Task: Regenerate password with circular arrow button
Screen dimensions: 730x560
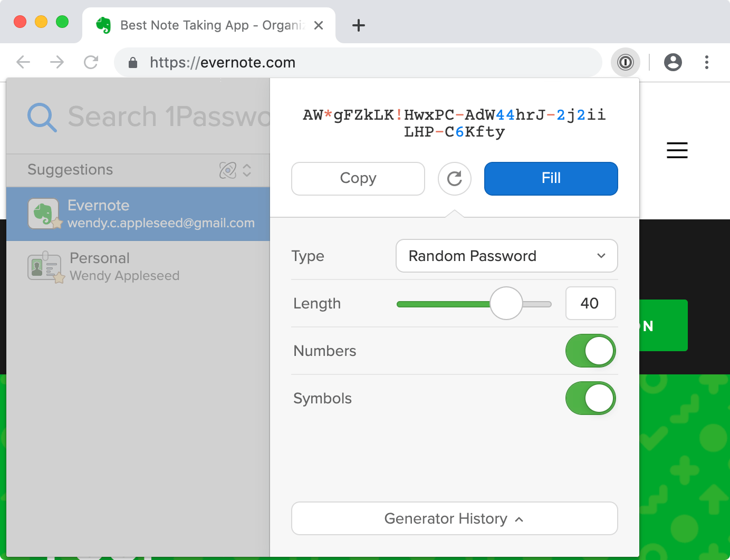Action: click(x=455, y=179)
